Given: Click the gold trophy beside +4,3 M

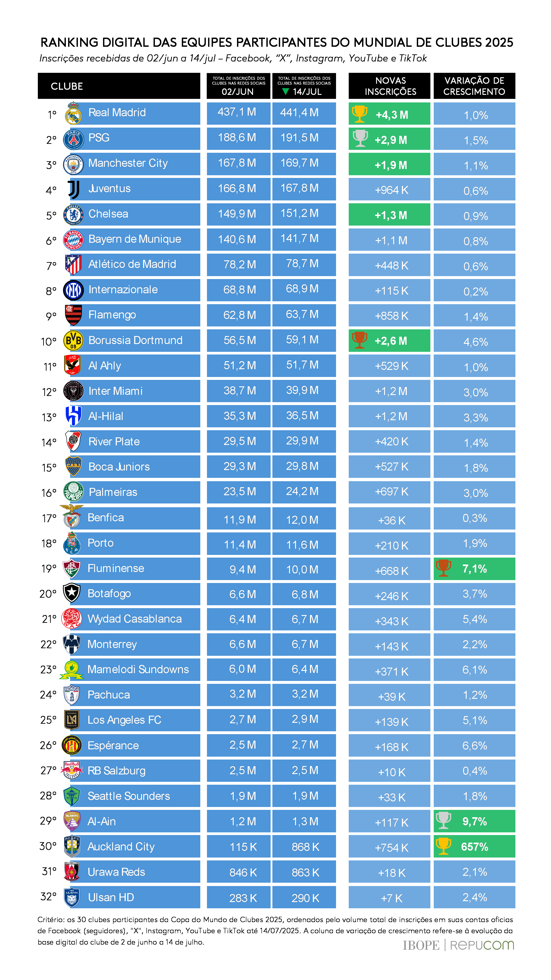Looking at the screenshot, I should [359, 114].
